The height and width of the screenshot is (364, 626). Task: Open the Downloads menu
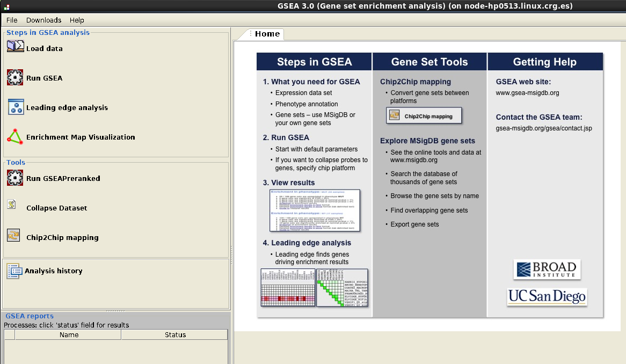43,20
